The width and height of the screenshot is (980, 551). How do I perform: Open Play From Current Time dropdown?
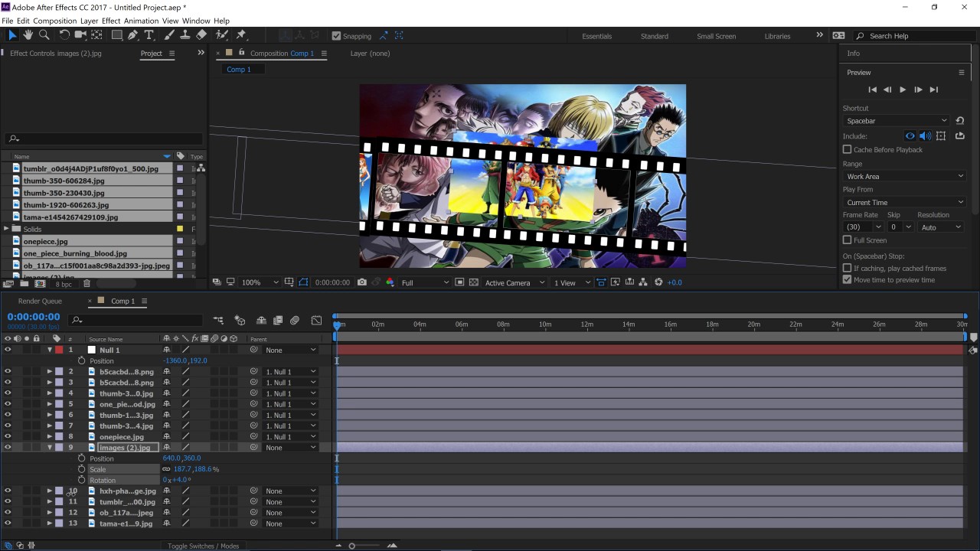(904, 202)
